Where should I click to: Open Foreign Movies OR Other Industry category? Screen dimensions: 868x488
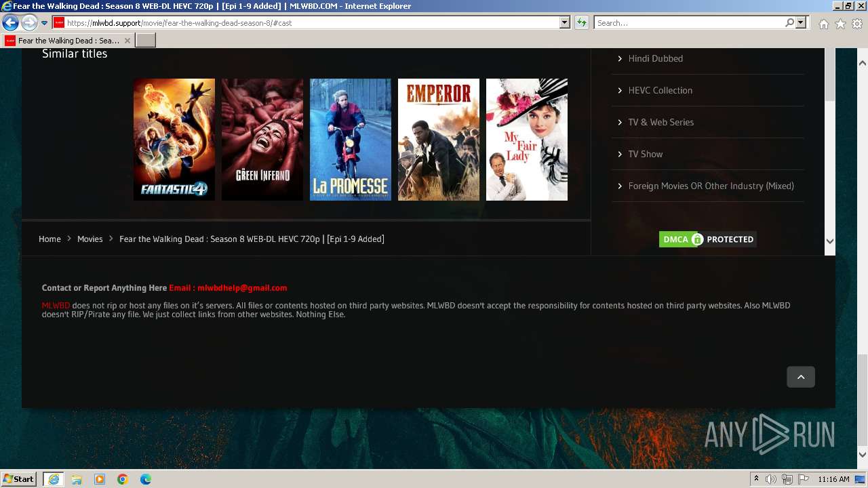(711, 186)
